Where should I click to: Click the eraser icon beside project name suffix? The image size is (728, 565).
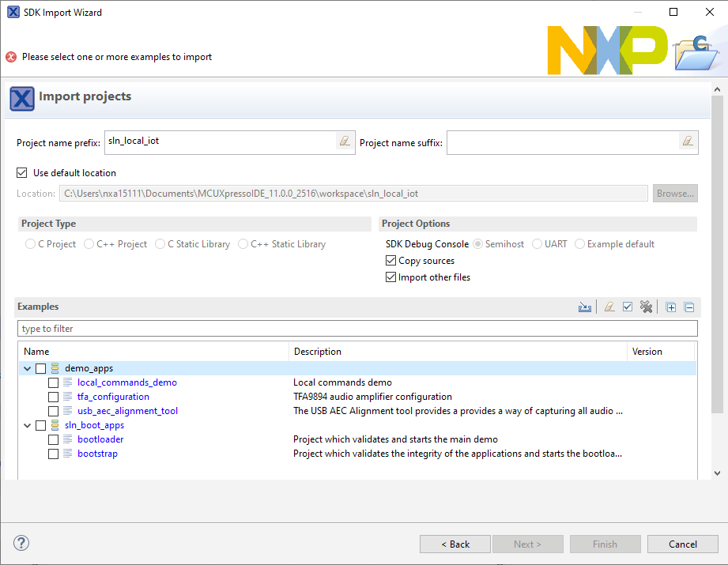[688, 142]
